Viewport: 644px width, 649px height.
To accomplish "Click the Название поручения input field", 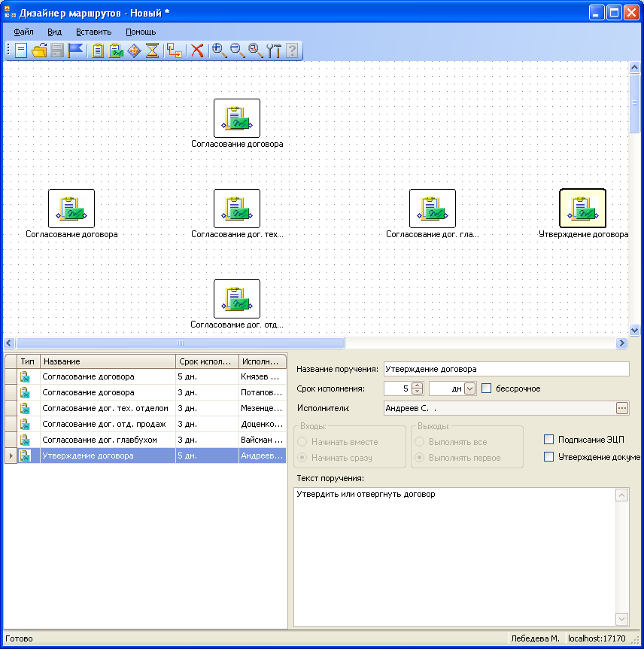I will 506,369.
